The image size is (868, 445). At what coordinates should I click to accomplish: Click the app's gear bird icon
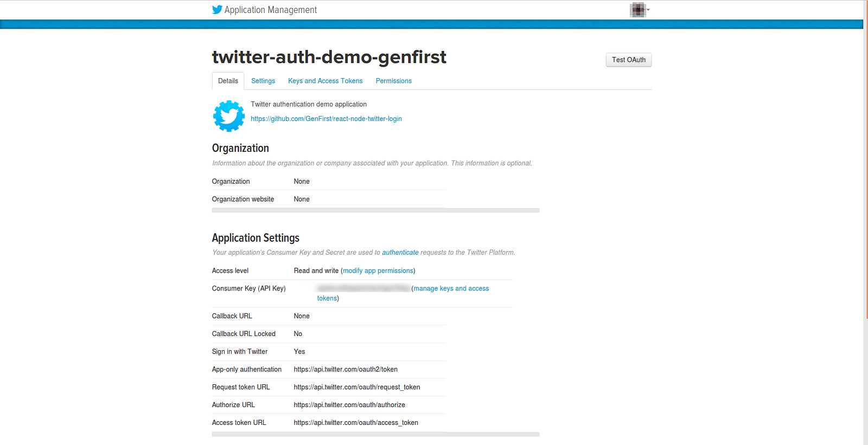tap(229, 116)
